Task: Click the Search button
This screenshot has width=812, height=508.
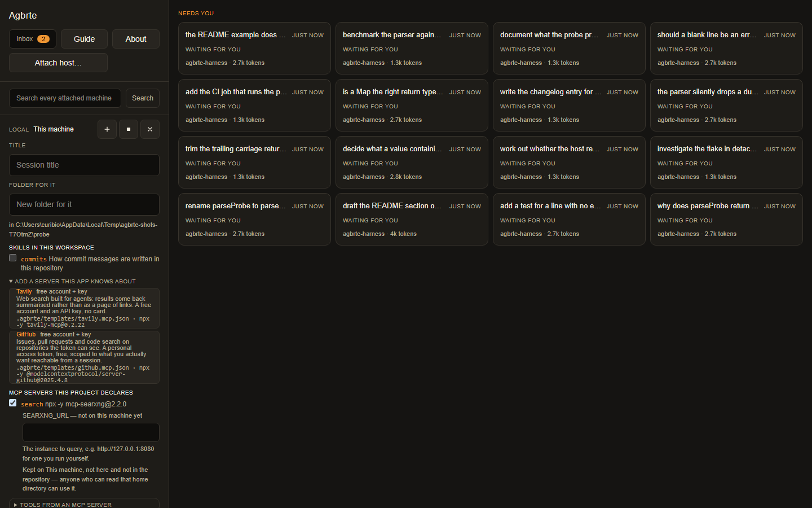Action: click(143, 98)
